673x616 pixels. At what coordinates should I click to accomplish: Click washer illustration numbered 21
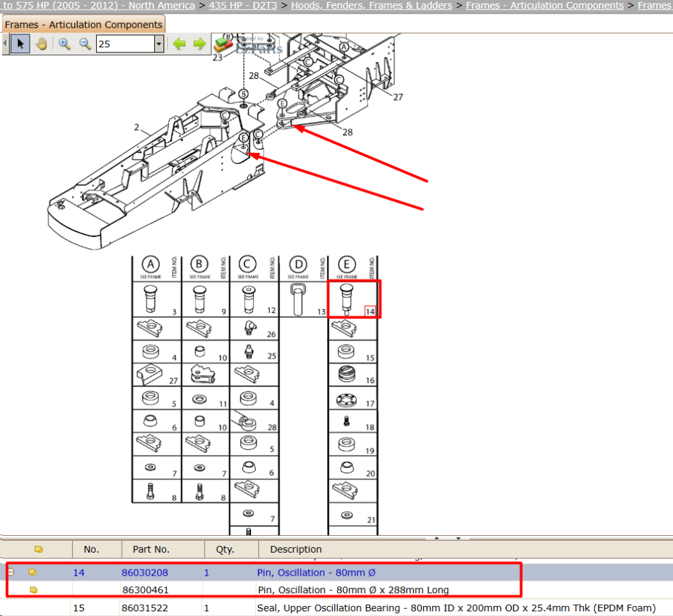coord(347,515)
